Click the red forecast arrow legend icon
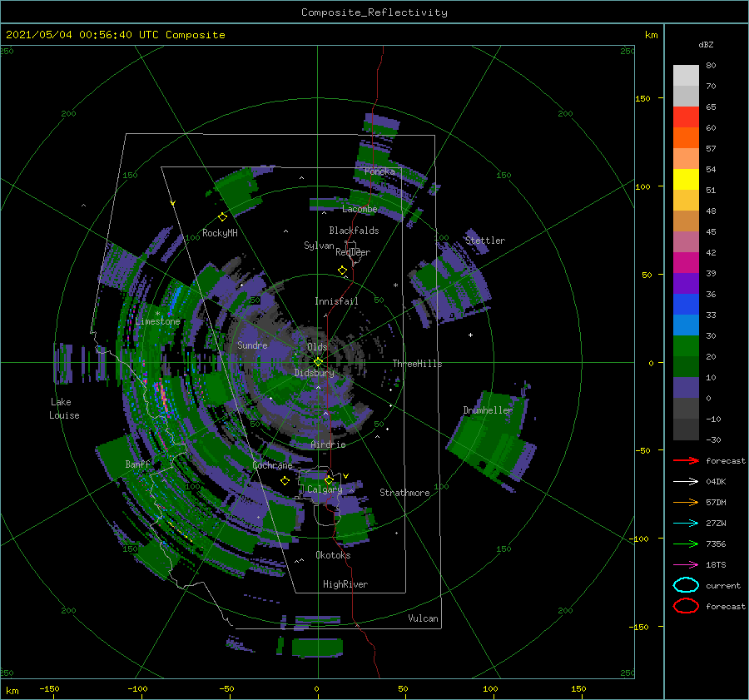 pyautogui.click(x=686, y=460)
